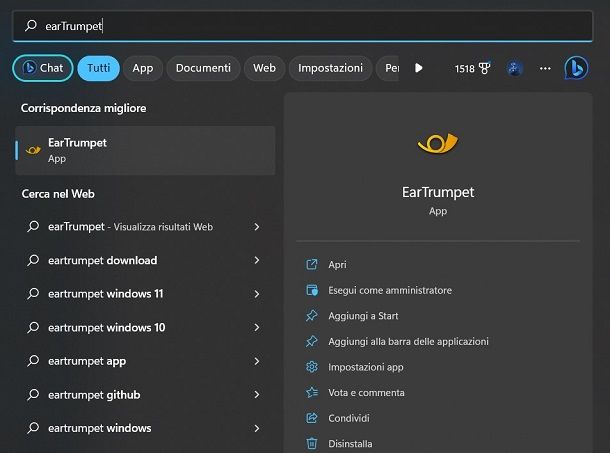Expand chevron for eartrumpet windows 11 row
This screenshot has height=453, width=610.
[x=257, y=294]
